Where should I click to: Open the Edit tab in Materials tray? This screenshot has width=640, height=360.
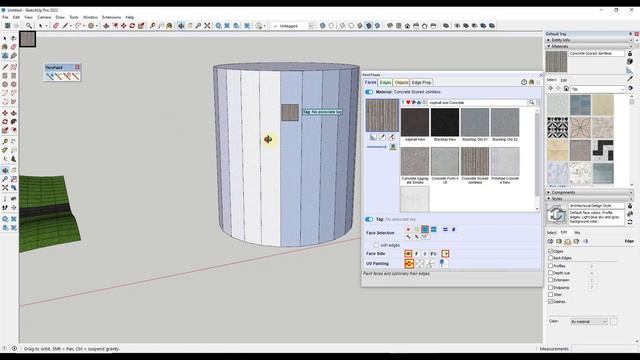(564, 80)
